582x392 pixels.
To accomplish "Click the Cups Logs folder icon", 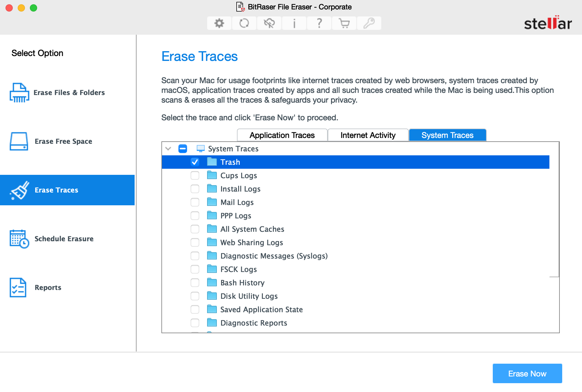I will [212, 175].
